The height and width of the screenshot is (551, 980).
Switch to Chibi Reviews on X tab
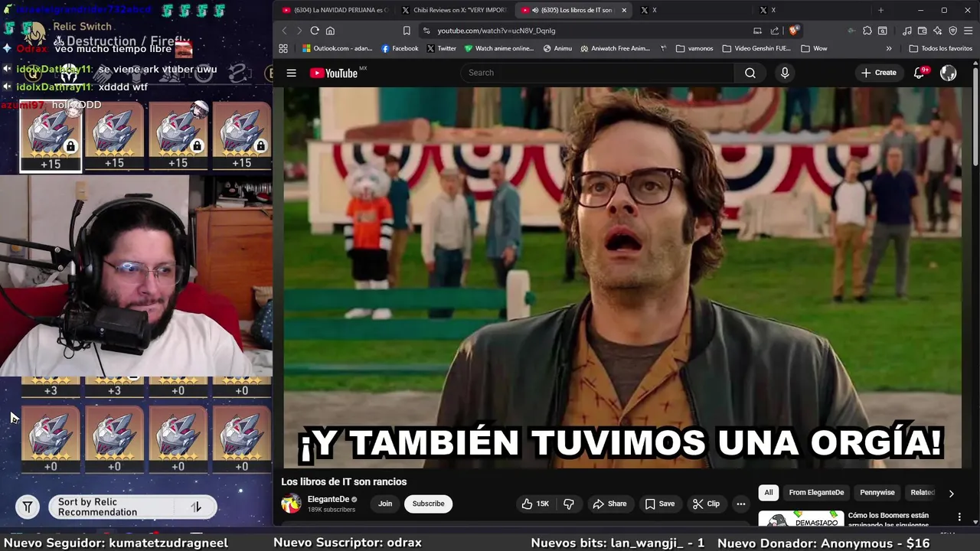click(x=454, y=10)
